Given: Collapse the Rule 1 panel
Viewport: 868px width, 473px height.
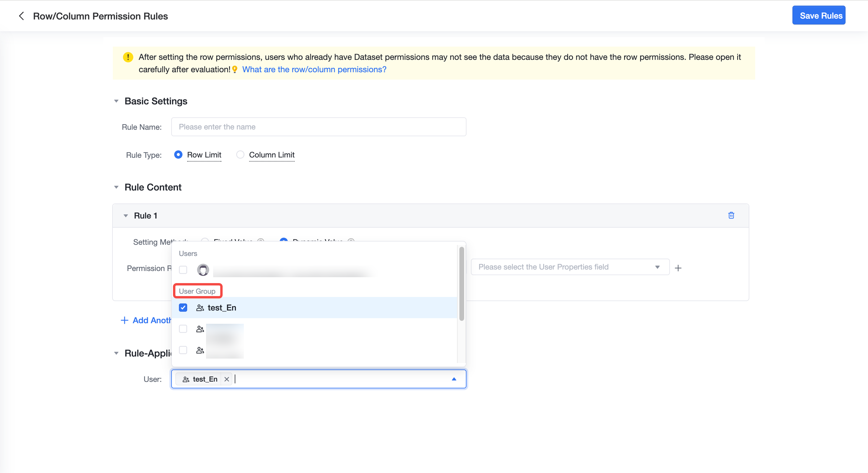Looking at the screenshot, I should [126, 216].
